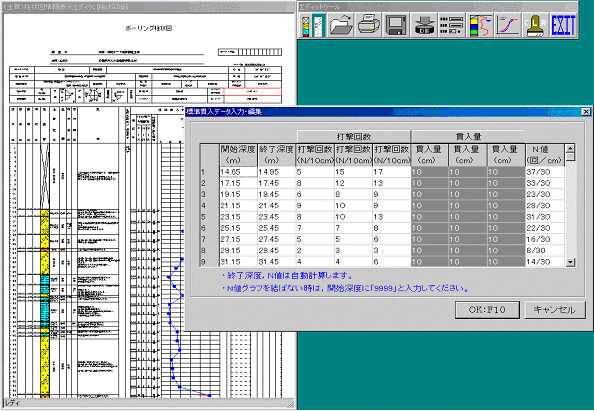Click the database import arrow icon
This screenshot has width=594, height=411.
424,25
